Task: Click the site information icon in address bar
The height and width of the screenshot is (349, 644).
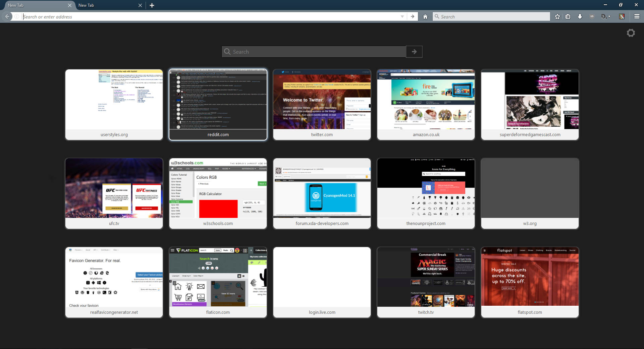Action: click(x=17, y=16)
